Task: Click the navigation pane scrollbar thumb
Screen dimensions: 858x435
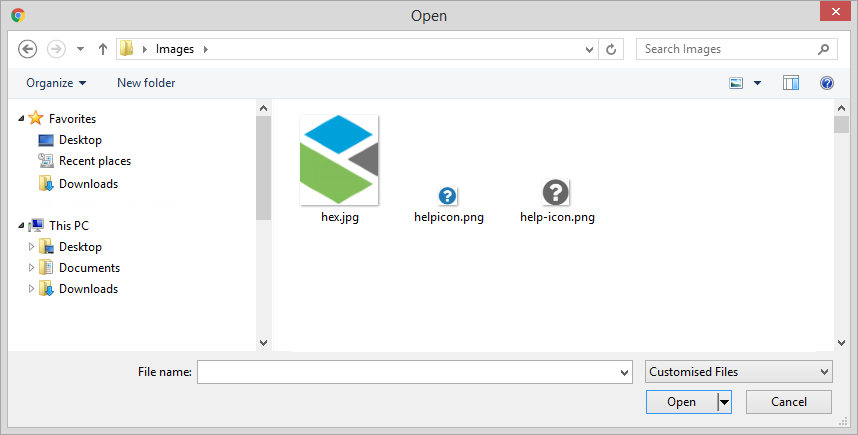Action: click(x=263, y=168)
